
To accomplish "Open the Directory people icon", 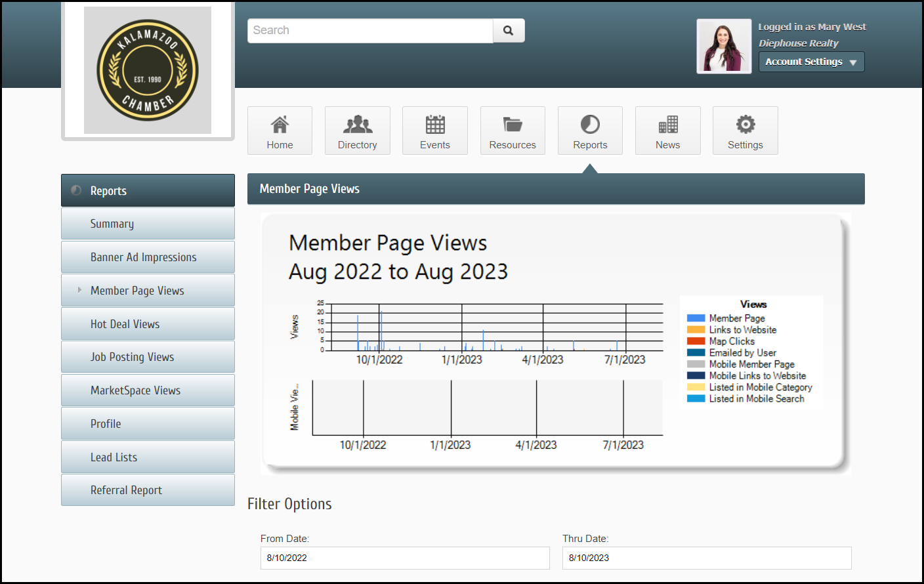I will pos(358,125).
